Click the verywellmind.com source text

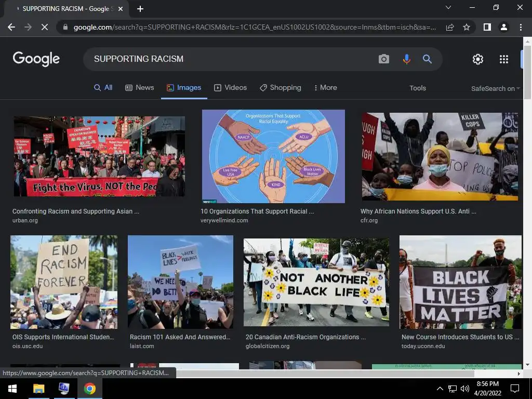click(224, 220)
